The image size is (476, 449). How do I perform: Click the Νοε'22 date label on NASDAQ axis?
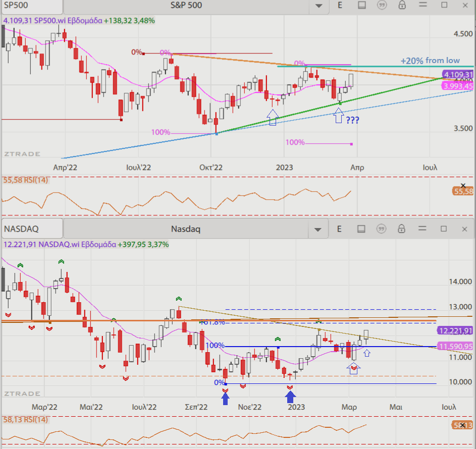click(249, 407)
